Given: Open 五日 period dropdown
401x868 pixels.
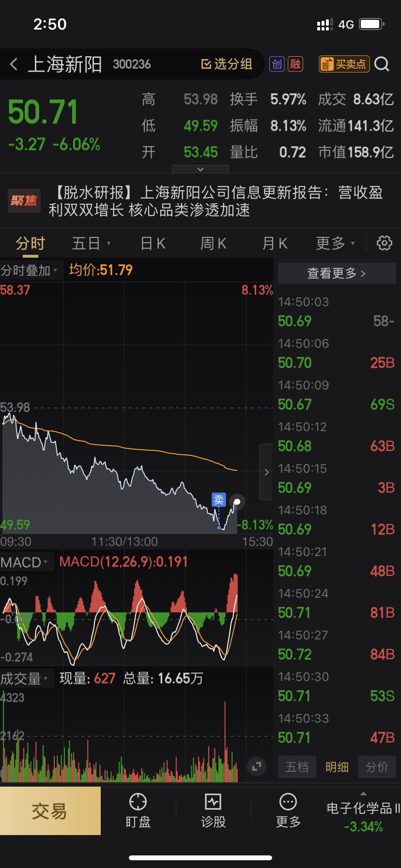Looking at the screenshot, I should coord(91,243).
